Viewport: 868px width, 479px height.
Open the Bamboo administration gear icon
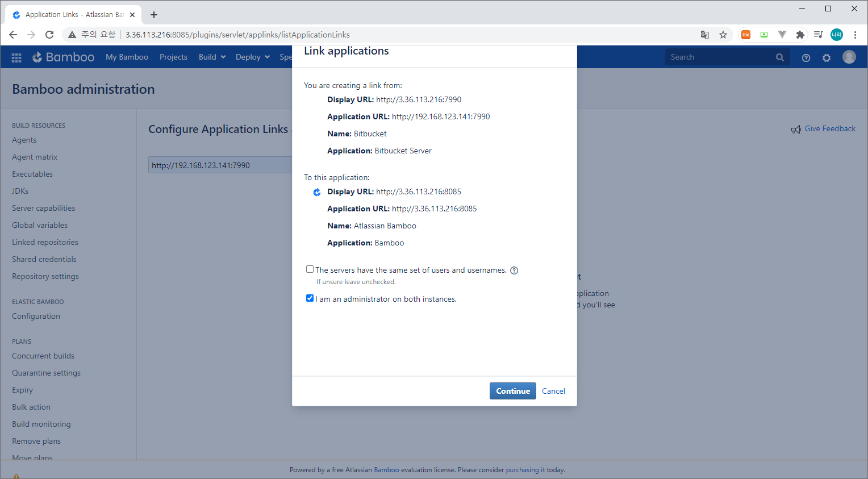(827, 57)
